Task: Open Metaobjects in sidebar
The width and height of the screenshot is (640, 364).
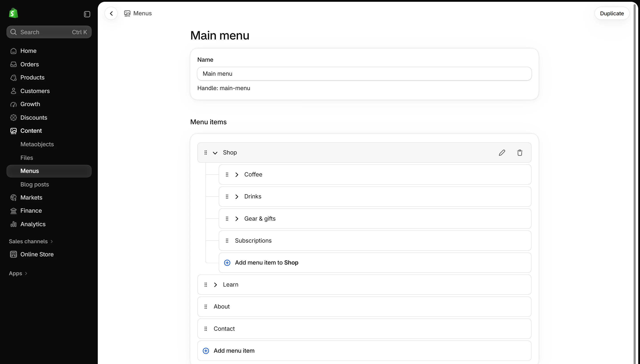Action: click(x=37, y=144)
